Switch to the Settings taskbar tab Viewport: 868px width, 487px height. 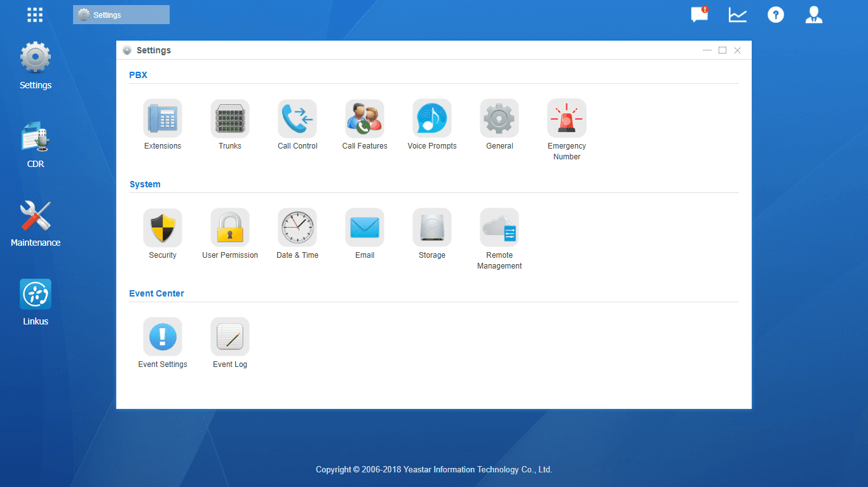click(x=121, y=14)
